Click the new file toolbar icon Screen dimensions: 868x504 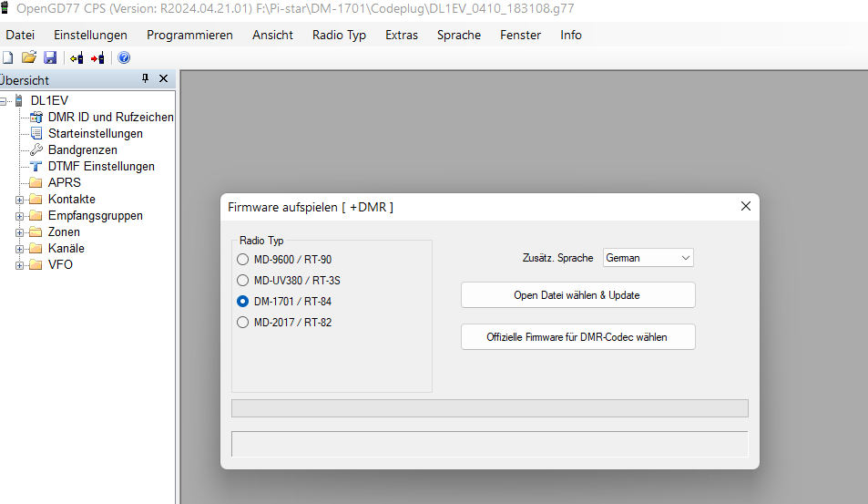point(7,57)
